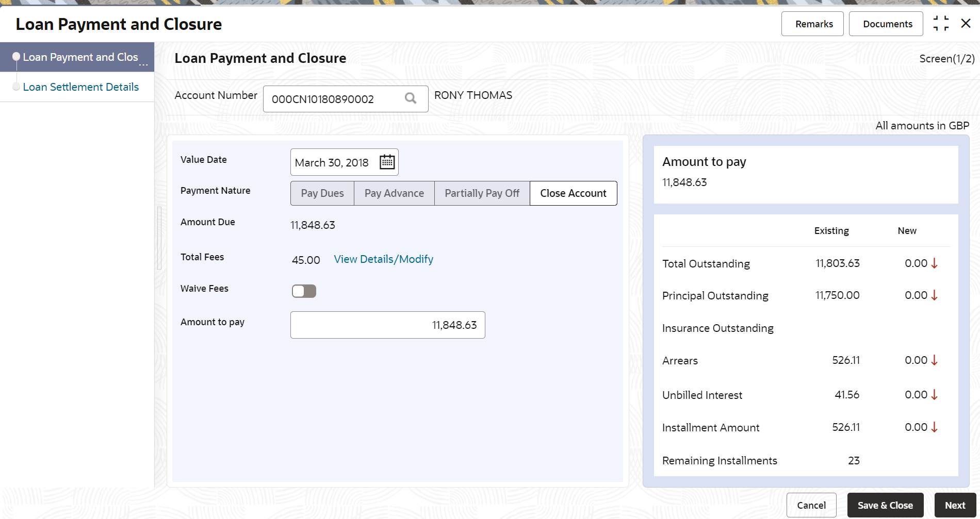Close the Loan Payment and Closure window
The width and height of the screenshot is (980, 519).
[966, 23]
